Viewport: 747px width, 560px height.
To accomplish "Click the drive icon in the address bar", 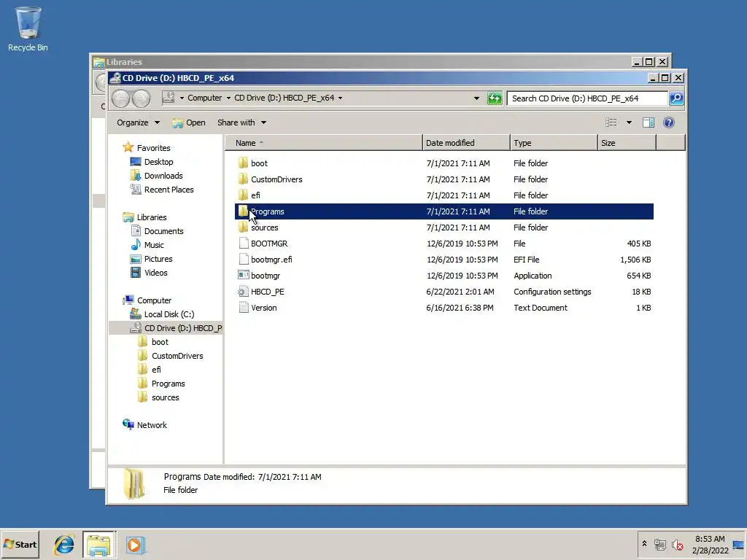I will click(x=169, y=98).
